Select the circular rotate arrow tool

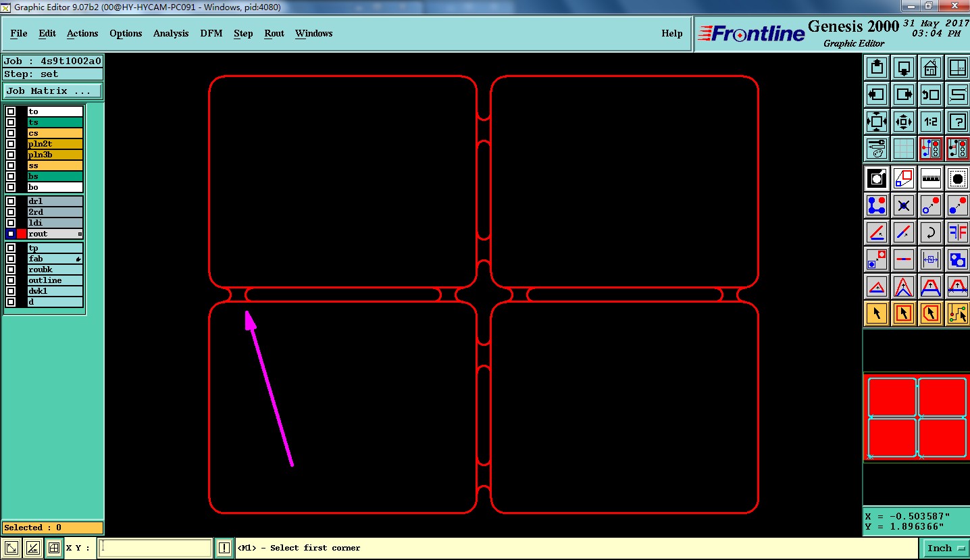pos(931,232)
